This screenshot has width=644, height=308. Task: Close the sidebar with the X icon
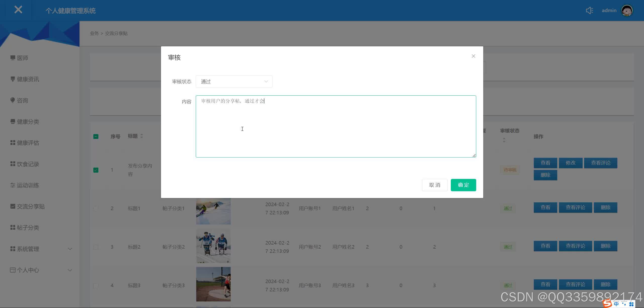coord(18,10)
